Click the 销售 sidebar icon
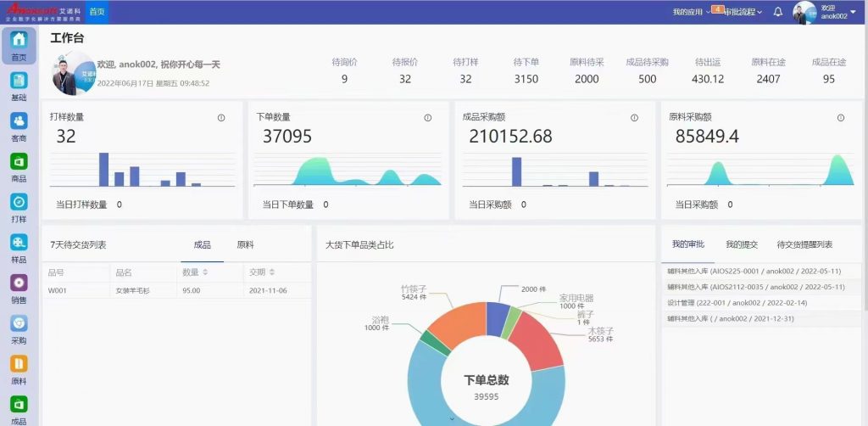The height and width of the screenshot is (426, 868). click(19, 288)
